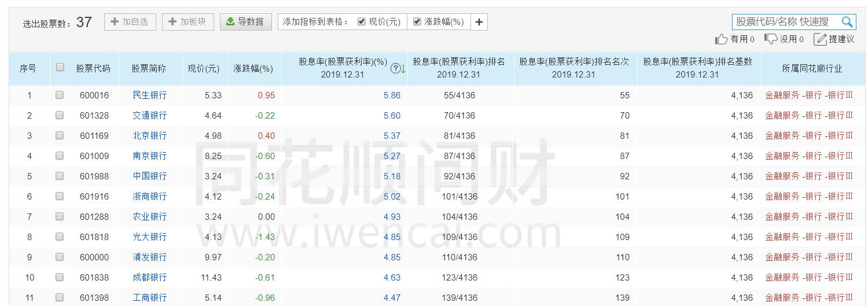The height and width of the screenshot is (306, 868).
Task: Sort by the green down-arrow in 股息率 header
Action: point(403,69)
